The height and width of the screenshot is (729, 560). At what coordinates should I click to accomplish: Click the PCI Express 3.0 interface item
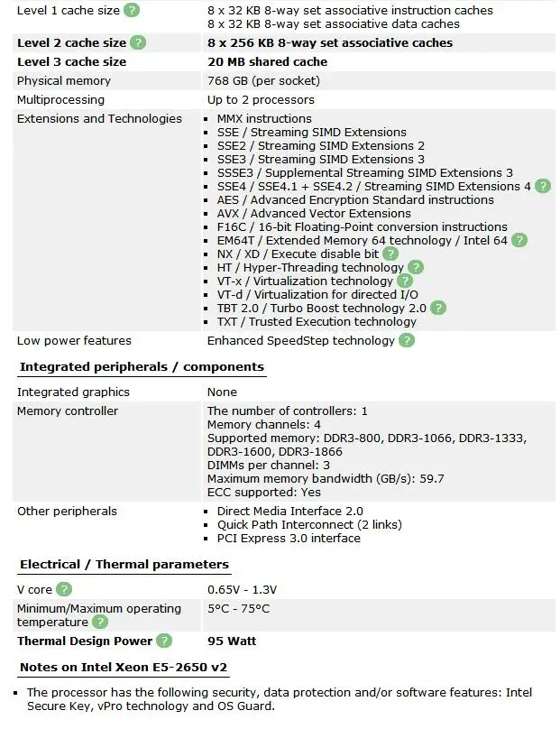[x=289, y=538]
